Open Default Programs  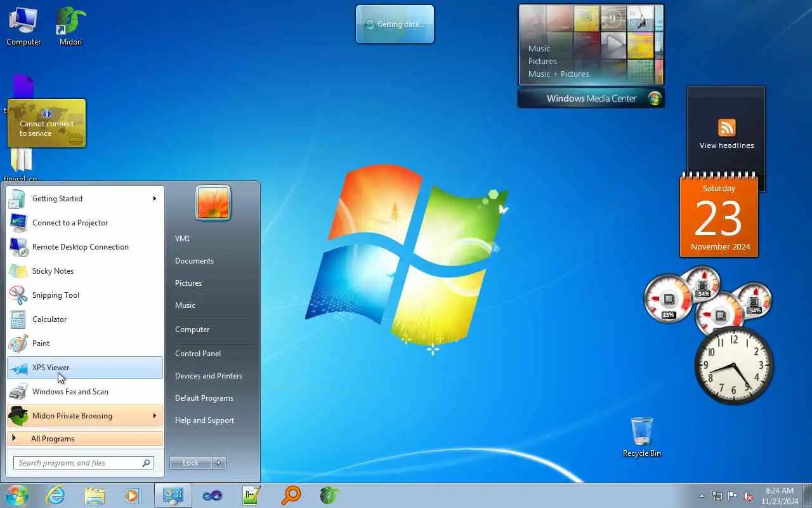click(x=204, y=398)
